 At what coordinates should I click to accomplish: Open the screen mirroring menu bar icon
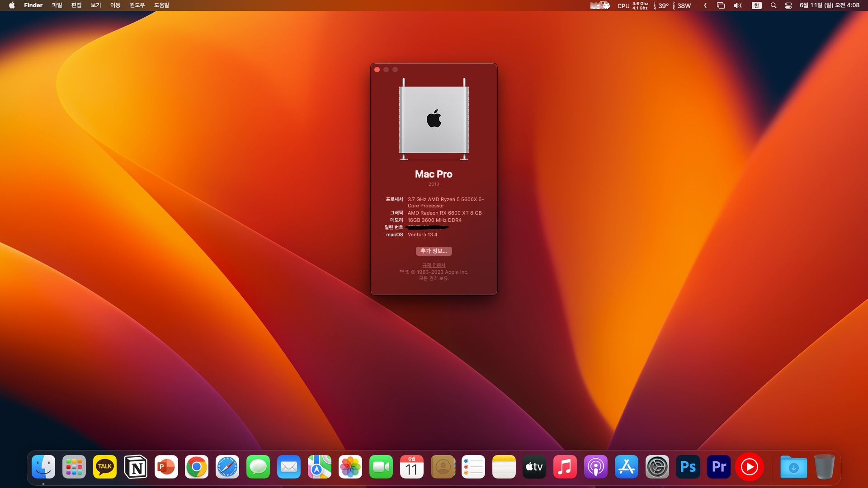point(721,5)
